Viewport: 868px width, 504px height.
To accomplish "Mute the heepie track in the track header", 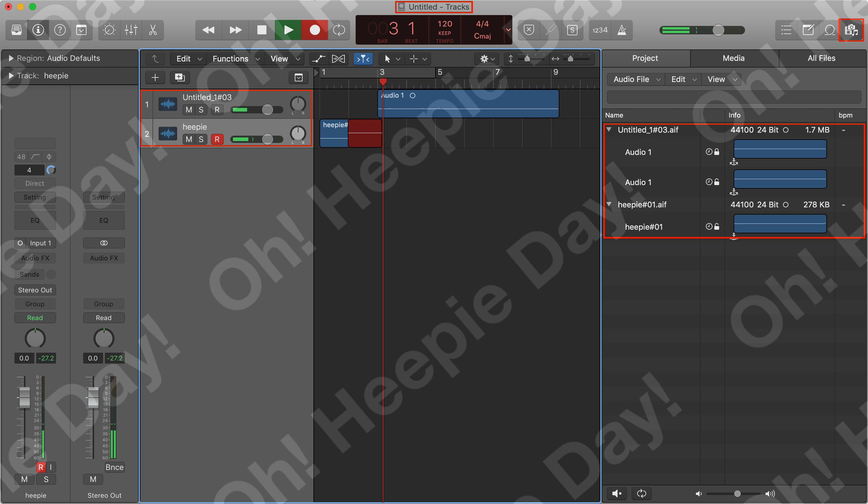I will pyautogui.click(x=189, y=139).
